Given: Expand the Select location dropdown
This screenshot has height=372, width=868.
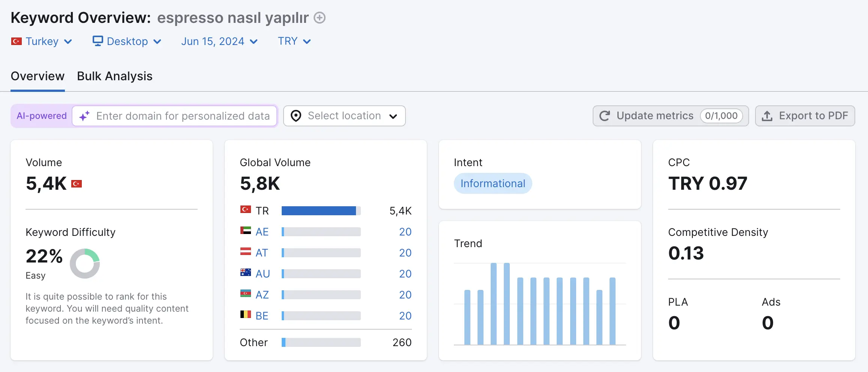Looking at the screenshot, I should click(x=344, y=116).
